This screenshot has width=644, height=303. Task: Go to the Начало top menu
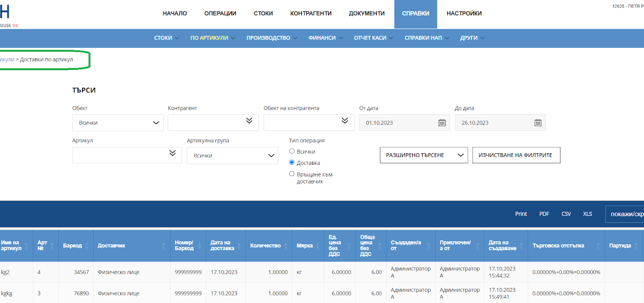pos(175,14)
